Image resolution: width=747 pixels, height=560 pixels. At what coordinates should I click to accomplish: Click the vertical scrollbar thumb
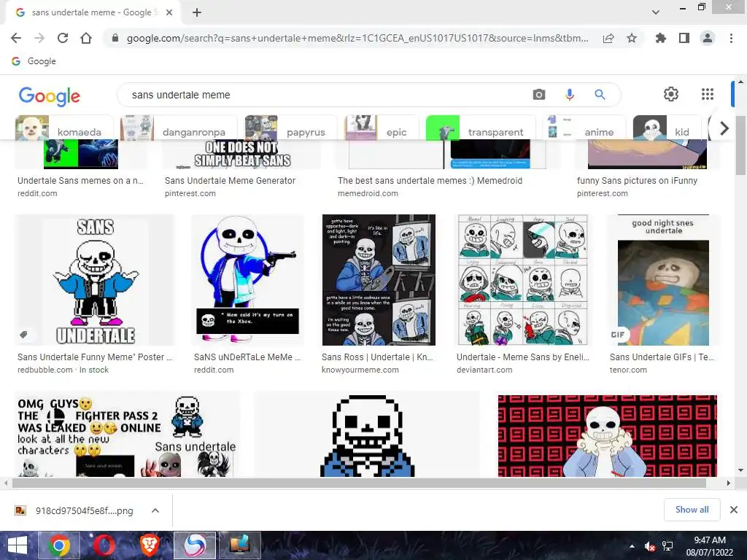point(741,145)
